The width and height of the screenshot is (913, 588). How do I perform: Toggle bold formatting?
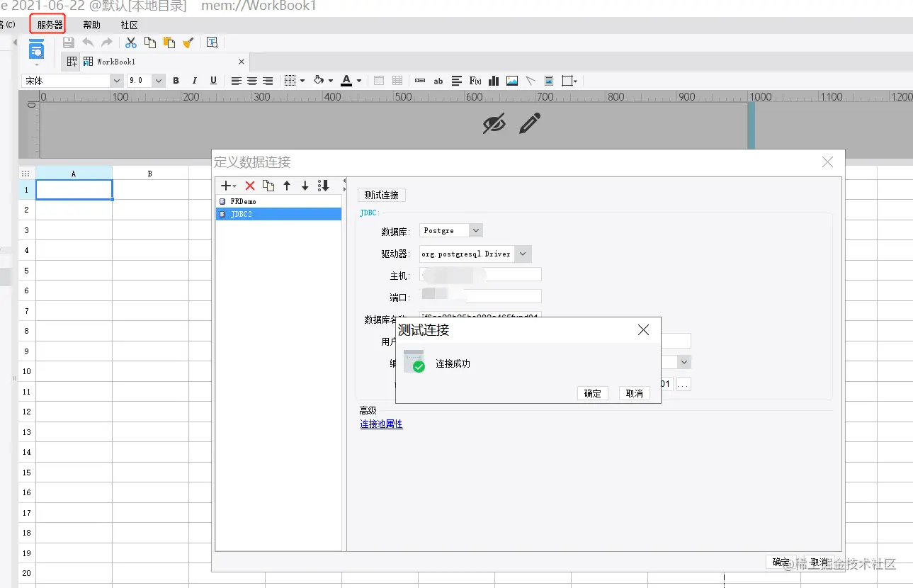point(176,81)
